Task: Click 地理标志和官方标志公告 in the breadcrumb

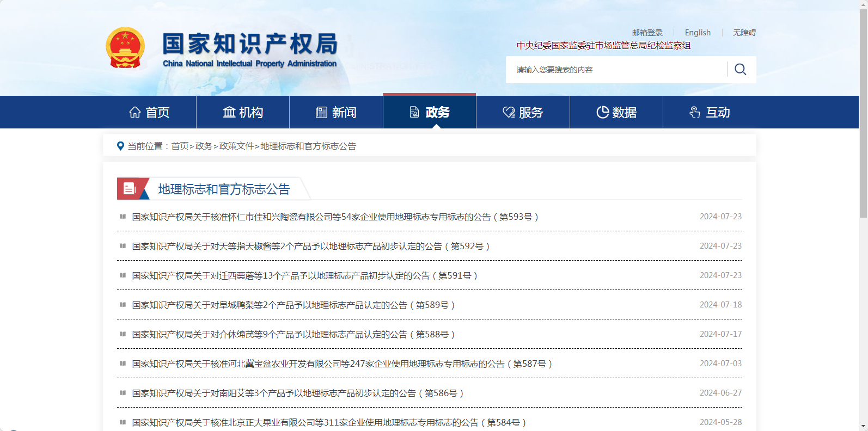Action: [308, 146]
